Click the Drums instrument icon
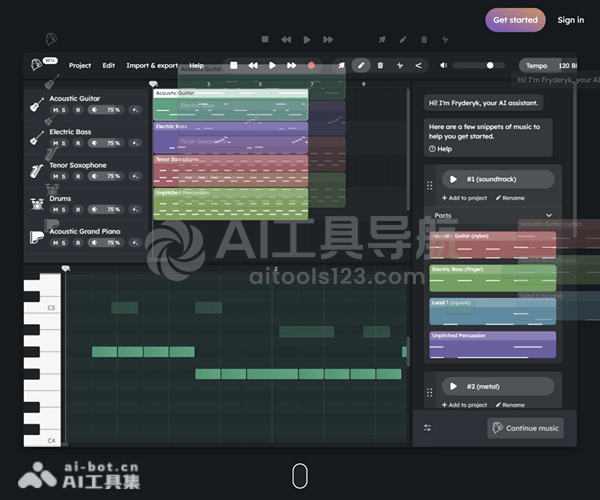The height and width of the screenshot is (500, 600). point(37,204)
